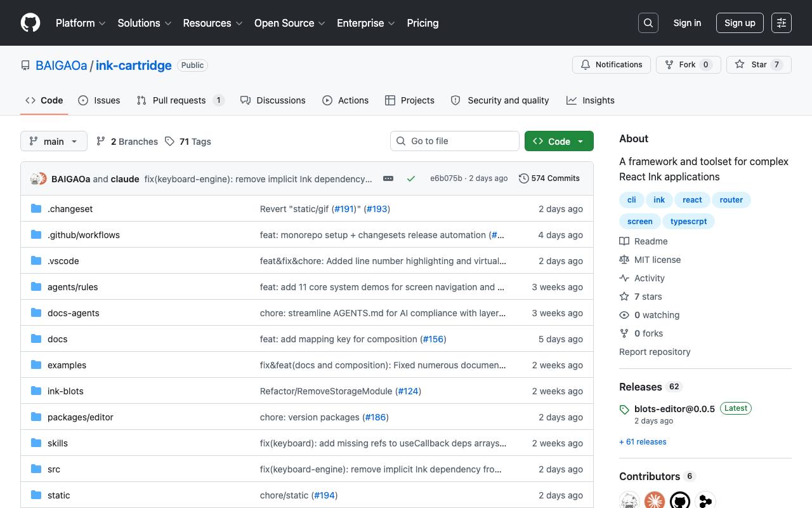This screenshot has width=812, height=508.
Task: Click the examples folder icon
Action: click(36, 365)
